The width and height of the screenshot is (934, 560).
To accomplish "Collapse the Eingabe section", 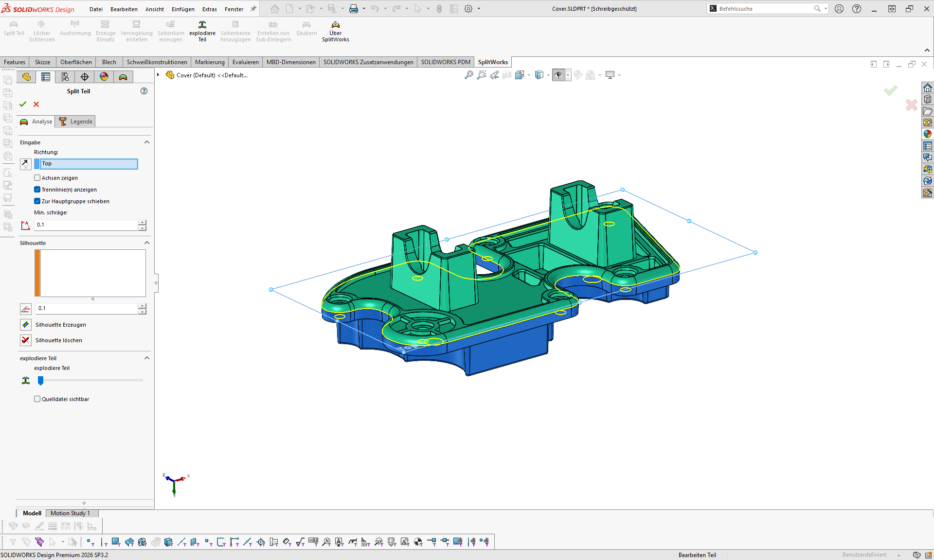I will [146, 142].
